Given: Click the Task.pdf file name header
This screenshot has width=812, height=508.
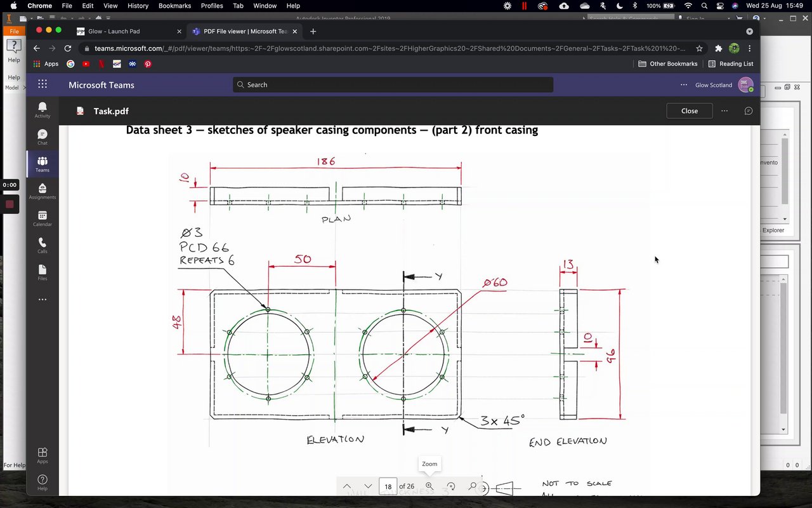Looking at the screenshot, I should coord(111,110).
